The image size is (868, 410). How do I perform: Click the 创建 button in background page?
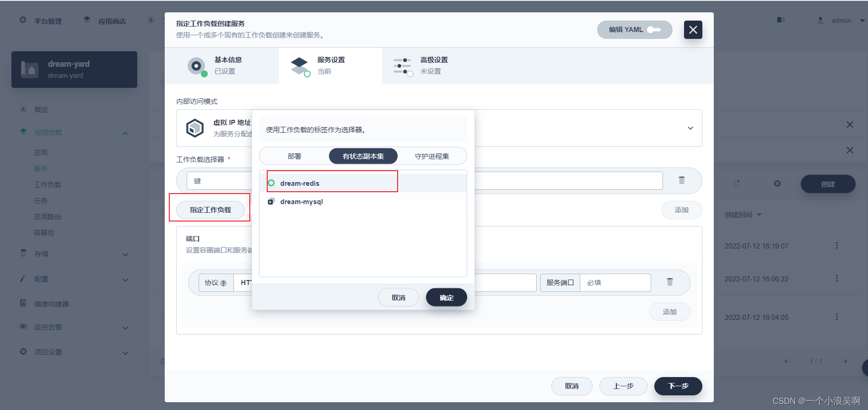(828, 184)
